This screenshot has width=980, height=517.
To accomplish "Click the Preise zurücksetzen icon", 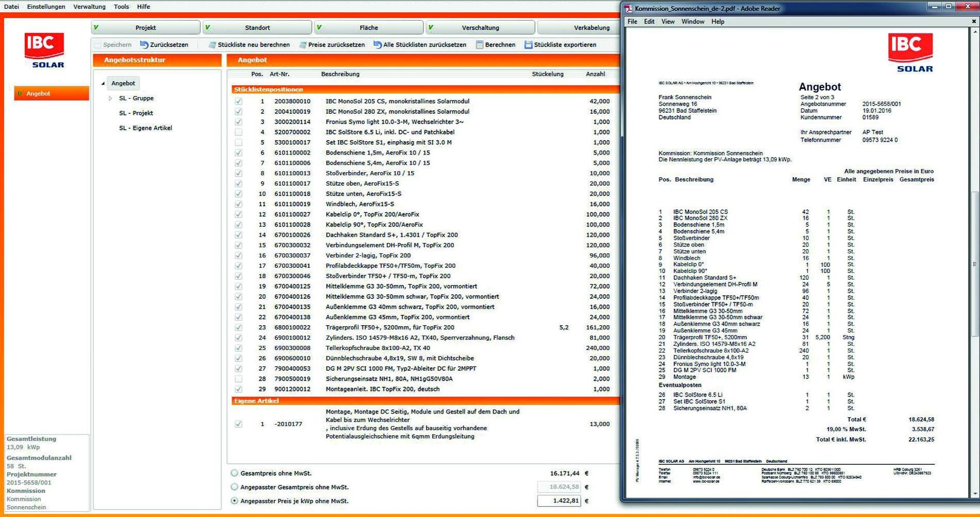I will coord(303,45).
